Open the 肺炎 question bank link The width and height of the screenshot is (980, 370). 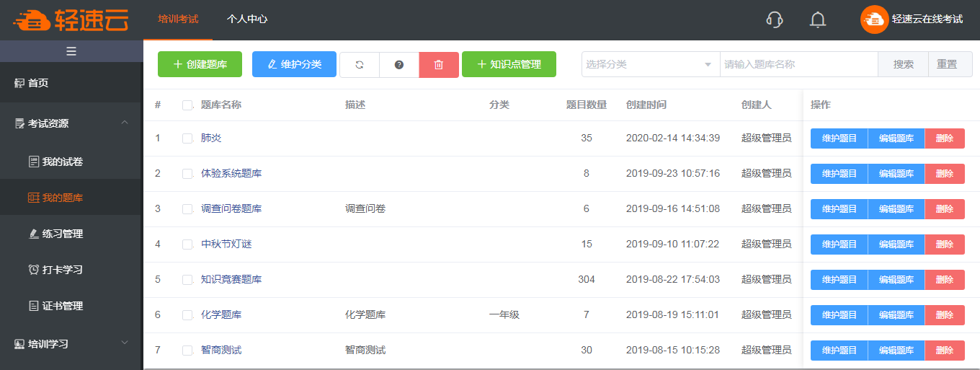211,138
